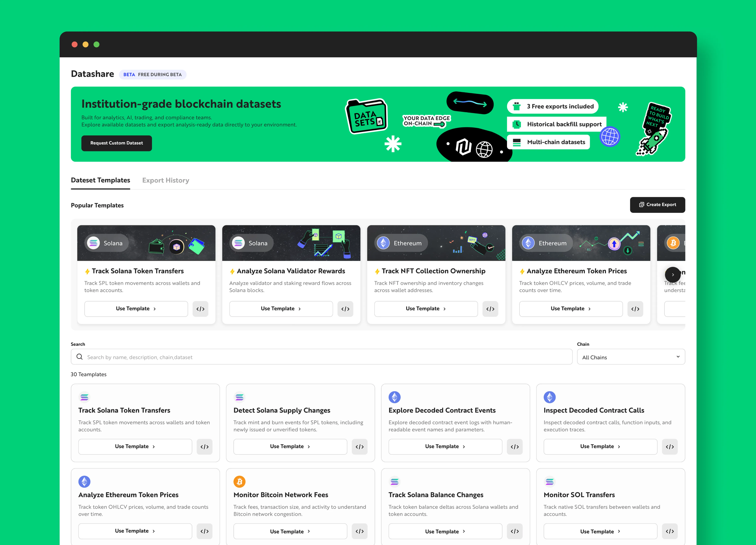Open code view for popular Track Solana Token Transfers
This screenshot has width=756, height=545.
[200, 309]
